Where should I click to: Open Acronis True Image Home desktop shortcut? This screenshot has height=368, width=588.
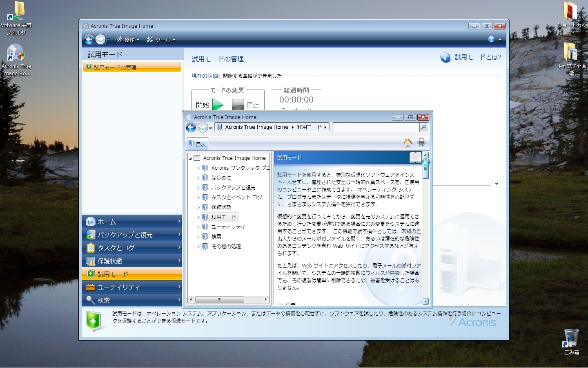tap(16, 60)
